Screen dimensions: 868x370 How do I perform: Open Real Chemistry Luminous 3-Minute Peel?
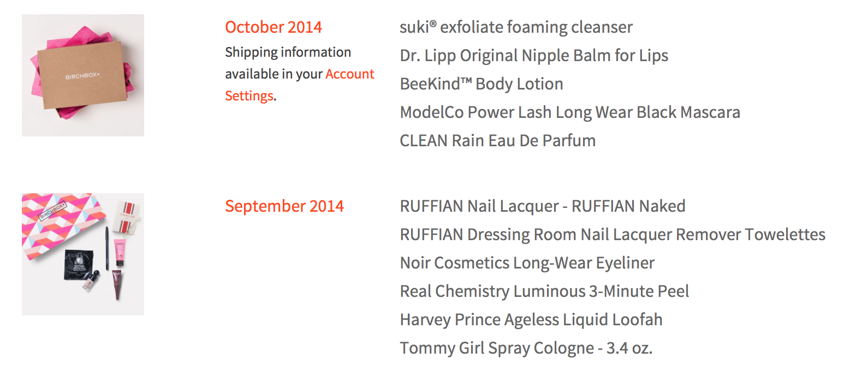(x=544, y=291)
